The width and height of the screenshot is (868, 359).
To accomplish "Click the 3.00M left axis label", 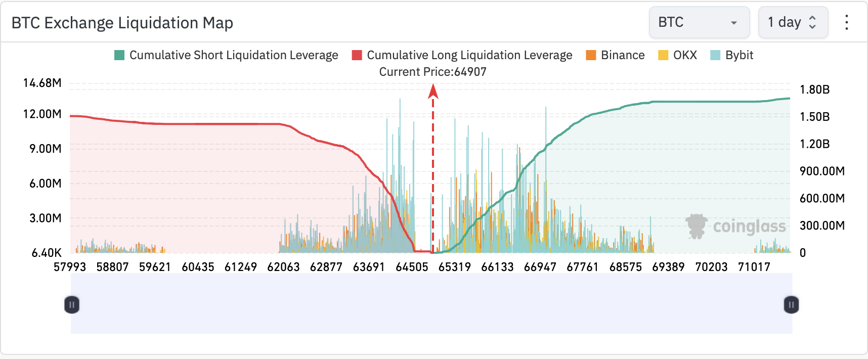I will [46, 218].
